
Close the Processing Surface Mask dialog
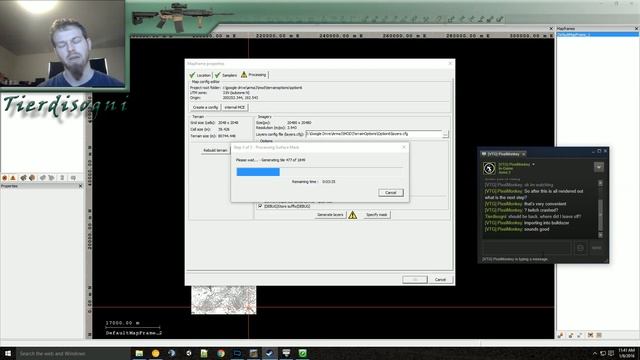click(404, 147)
